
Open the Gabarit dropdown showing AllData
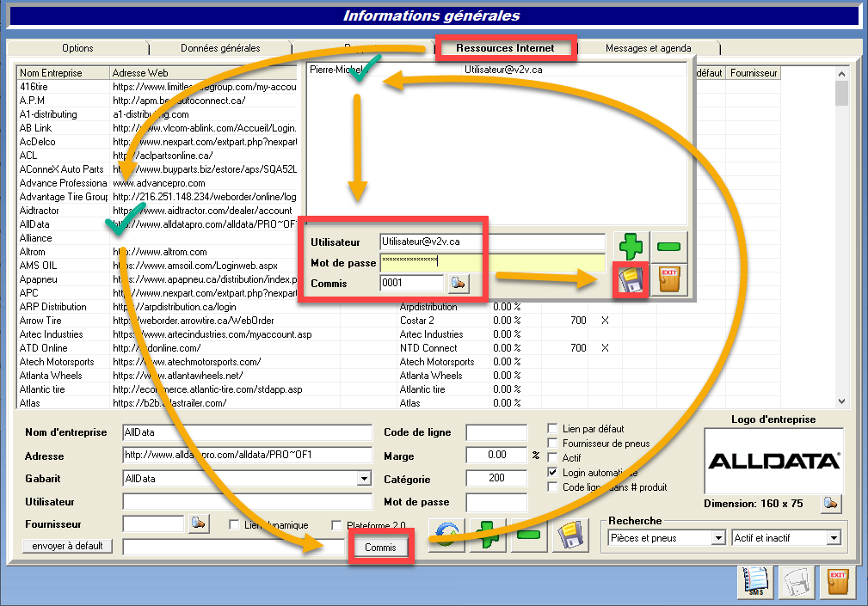364,478
